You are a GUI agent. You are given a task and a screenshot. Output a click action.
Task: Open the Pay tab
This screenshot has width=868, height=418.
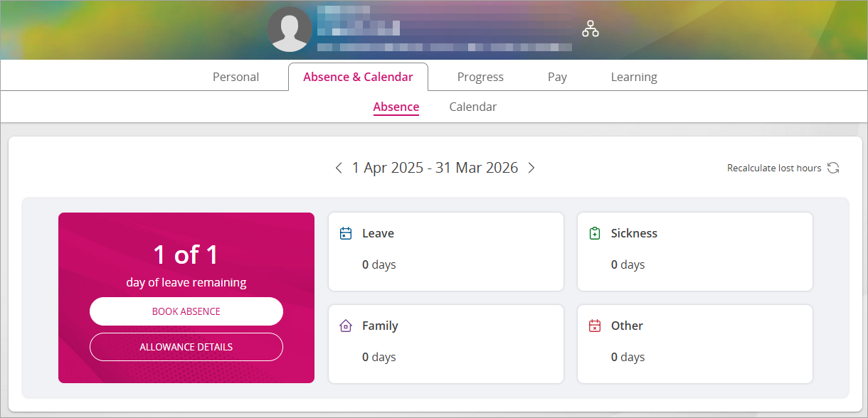click(557, 77)
